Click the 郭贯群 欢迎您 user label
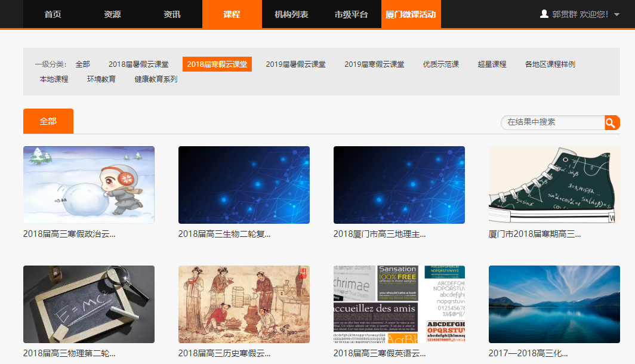The height and width of the screenshot is (364, 635). pyautogui.click(x=580, y=14)
